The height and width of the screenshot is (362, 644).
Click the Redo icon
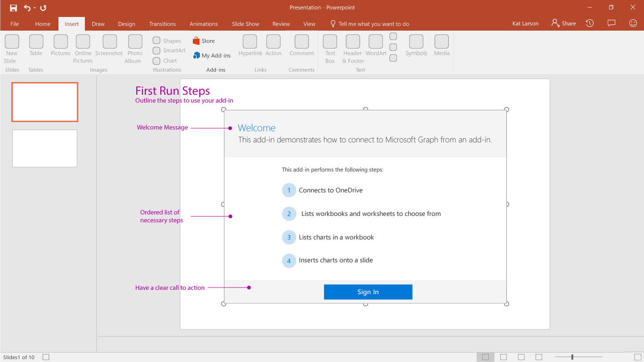pyautogui.click(x=43, y=8)
